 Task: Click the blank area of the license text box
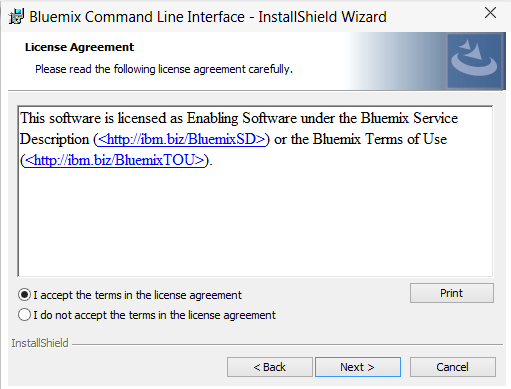pos(255,223)
